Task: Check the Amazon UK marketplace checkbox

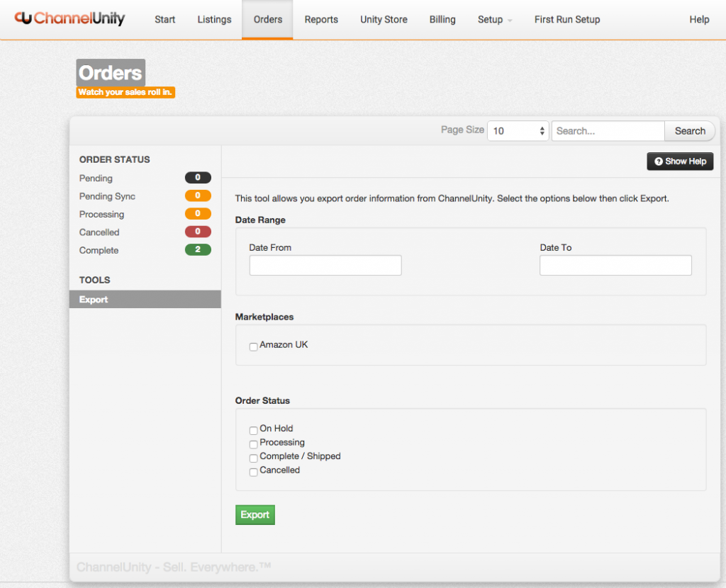Action: click(x=253, y=346)
